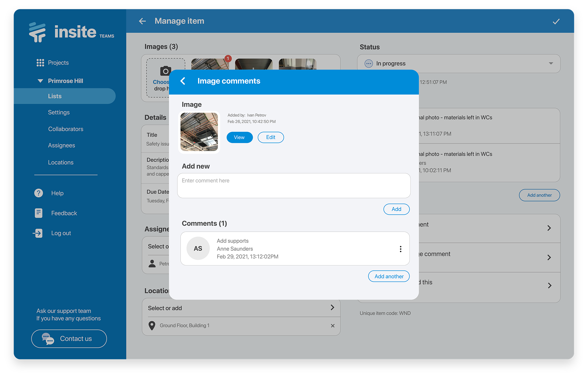The width and height of the screenshot is (588, 378).
Task: Open the Add supports comment options menu
Action: (400, 249)
